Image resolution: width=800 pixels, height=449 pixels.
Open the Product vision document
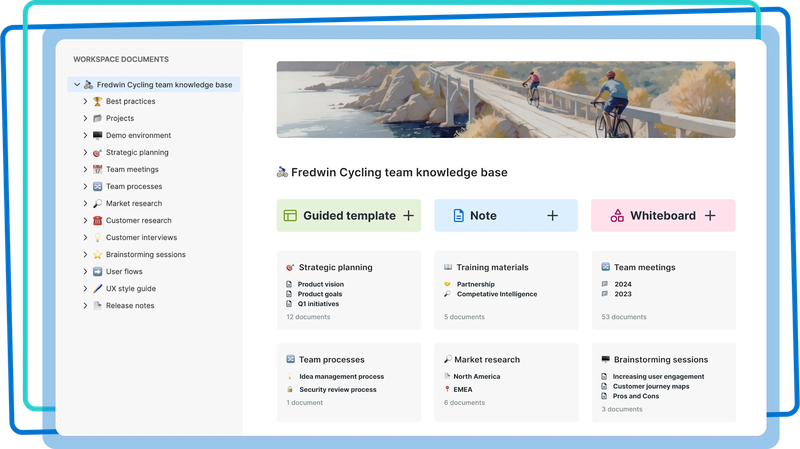(x=320, y=284)
